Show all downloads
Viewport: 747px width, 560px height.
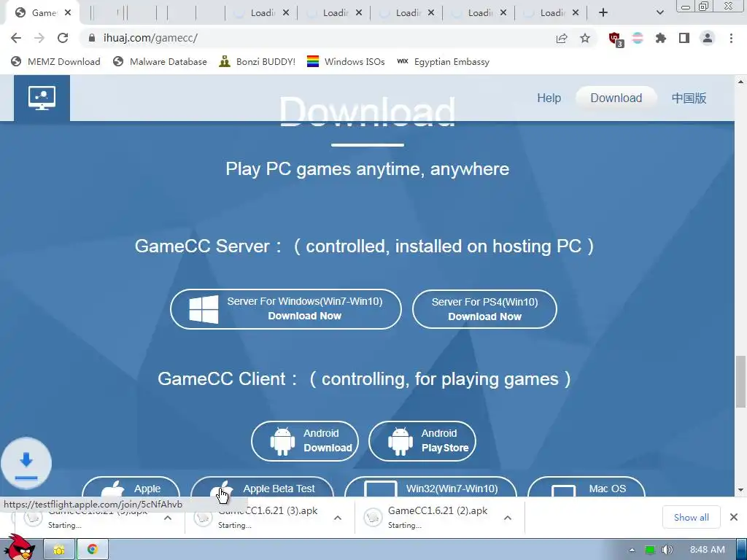[x=692, y=517]
